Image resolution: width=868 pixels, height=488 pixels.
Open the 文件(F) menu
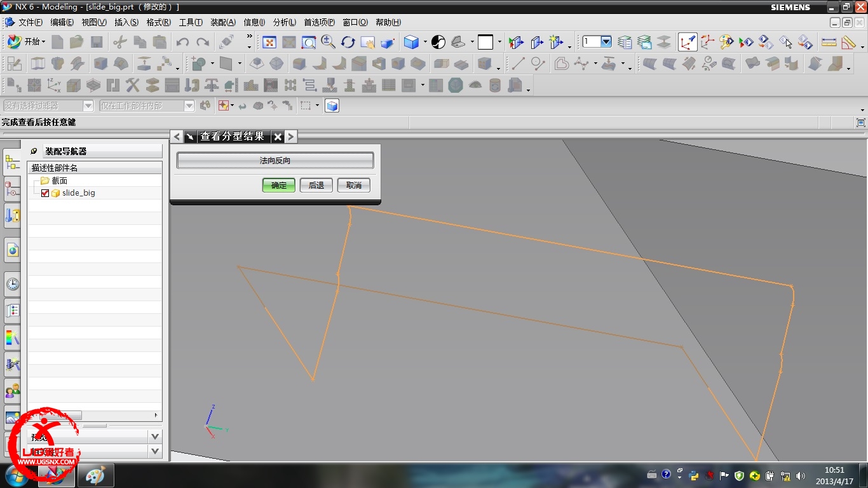point(31,22)
